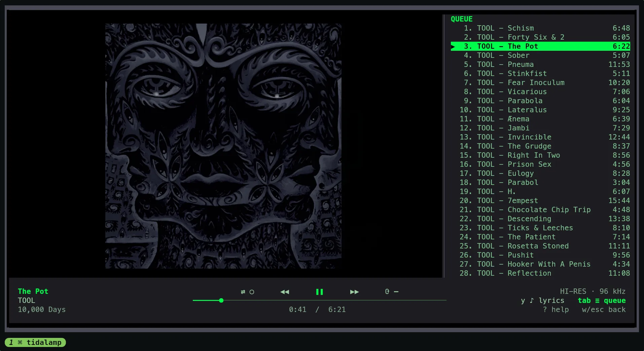Click the now-playing title The Pot
This screenshot has width=644, height=351.
33,291
